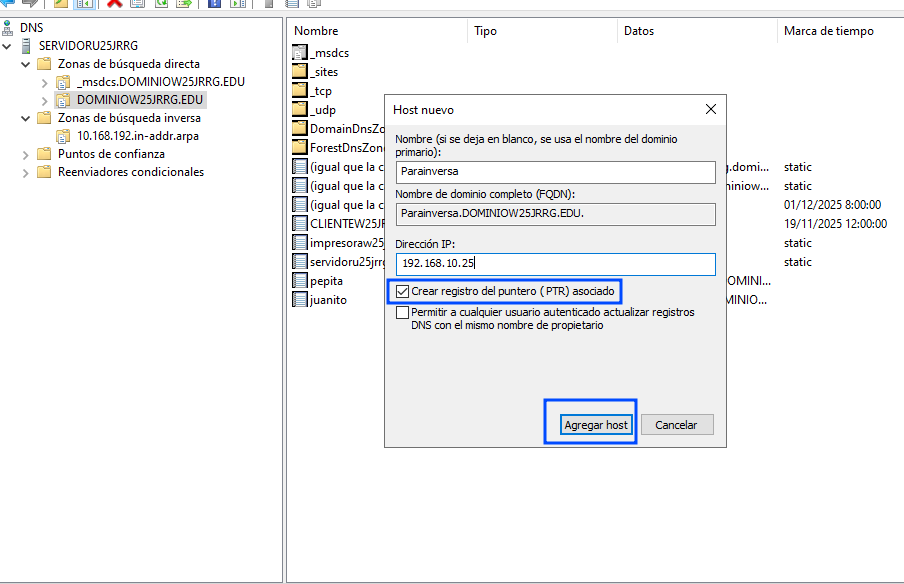This screenshot has width=904, height=584.
Task: Expand the Reenviadores condicionales node
Action: click(x=25, y=172)
